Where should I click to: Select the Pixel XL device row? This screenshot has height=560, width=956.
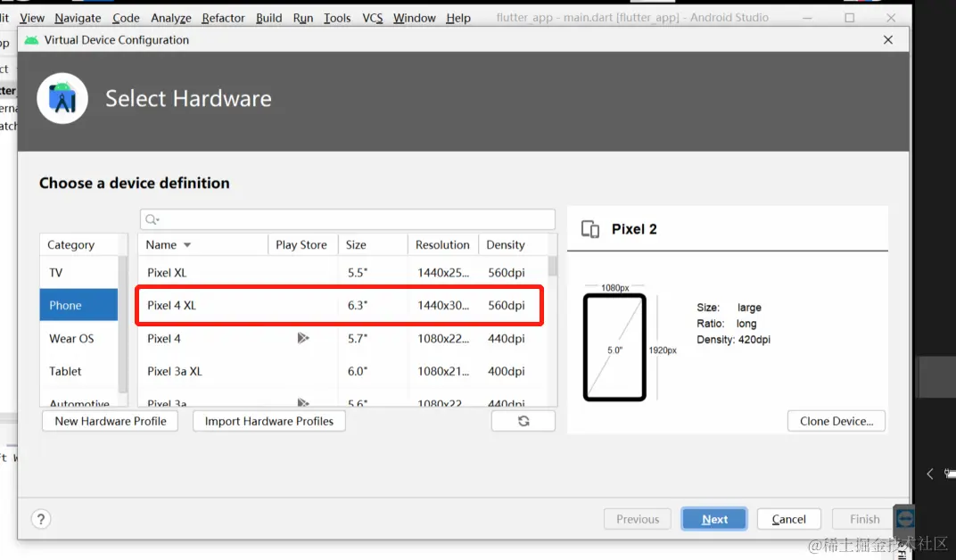[x=342, y=272]
